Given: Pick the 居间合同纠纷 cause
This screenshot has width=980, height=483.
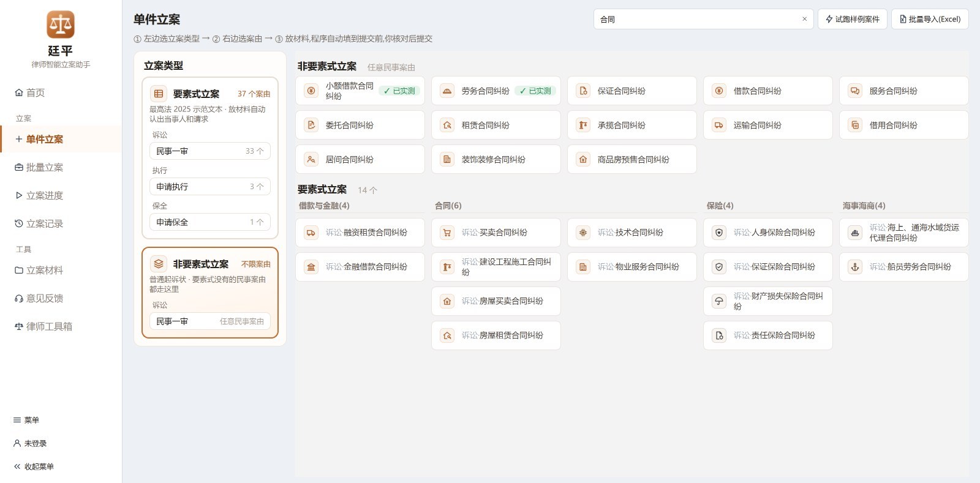Looking at the screenshot, I should [360, 159].
